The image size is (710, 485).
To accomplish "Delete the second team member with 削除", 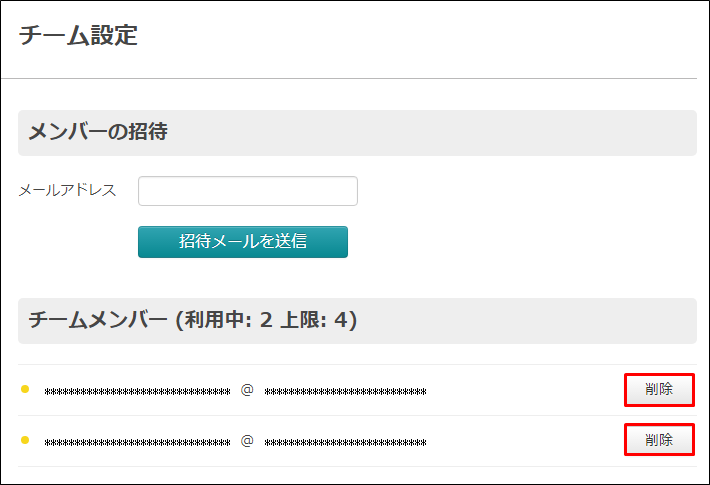I will [659, 440].
